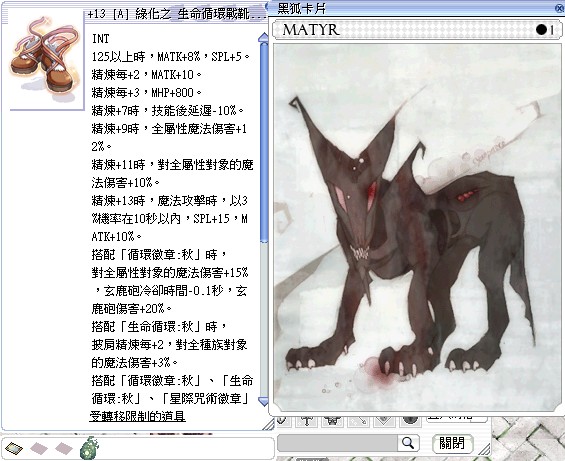The height and width of the screenshot is (461, 565).
Task: Close the 黑狐卡片 card window
Action: click(560, 8)
